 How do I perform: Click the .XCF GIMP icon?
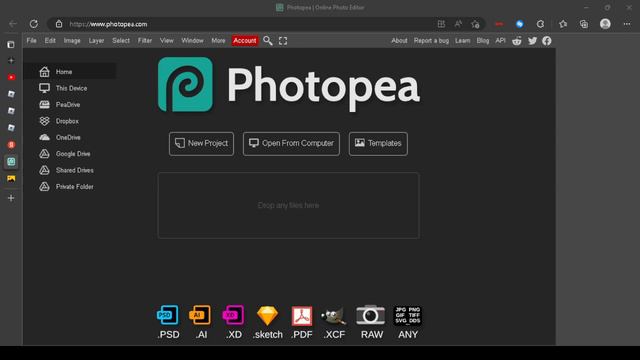[x=333, y=316]
